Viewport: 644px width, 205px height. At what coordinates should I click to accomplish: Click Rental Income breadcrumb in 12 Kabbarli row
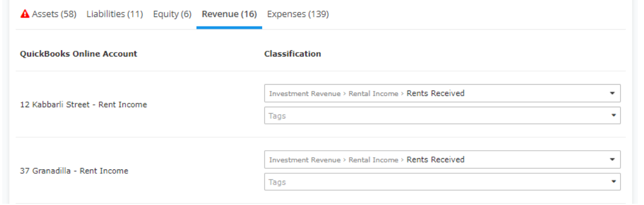373,94
